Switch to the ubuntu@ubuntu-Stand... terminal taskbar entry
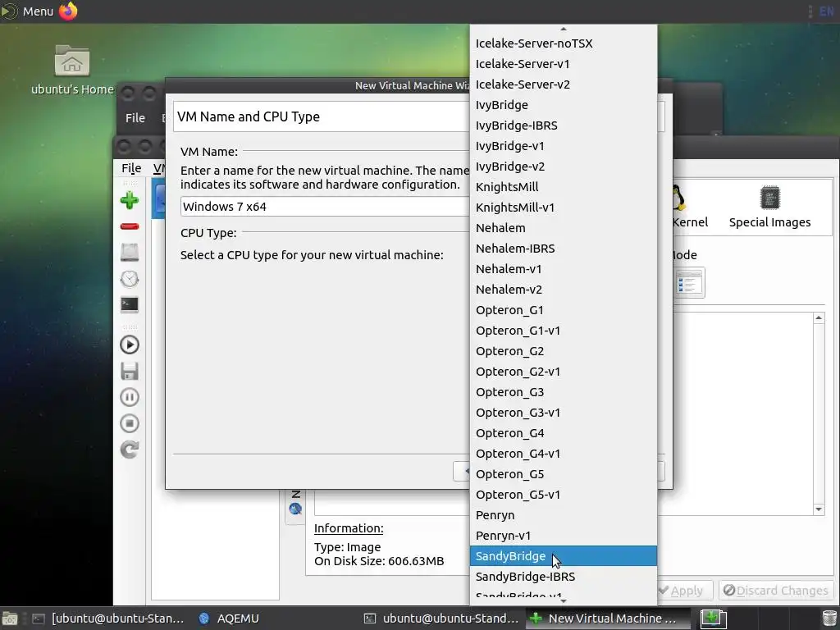This screenshot has height=630, width=840. click(x=442, y=619)
